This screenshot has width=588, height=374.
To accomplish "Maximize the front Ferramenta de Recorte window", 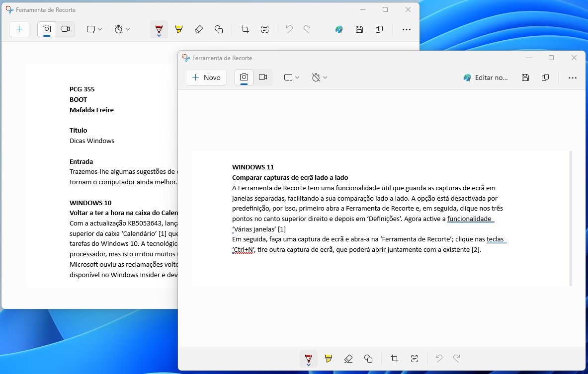I will [x=551, y=58].
